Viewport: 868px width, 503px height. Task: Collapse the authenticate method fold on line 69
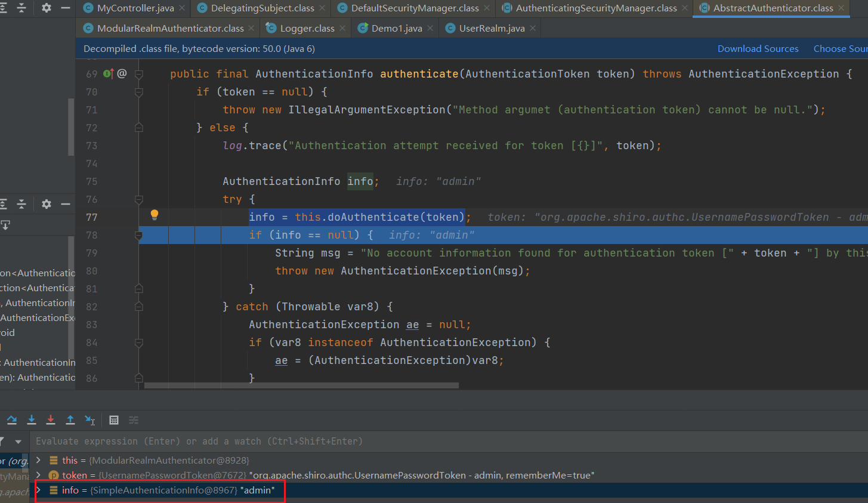[139, 74]
